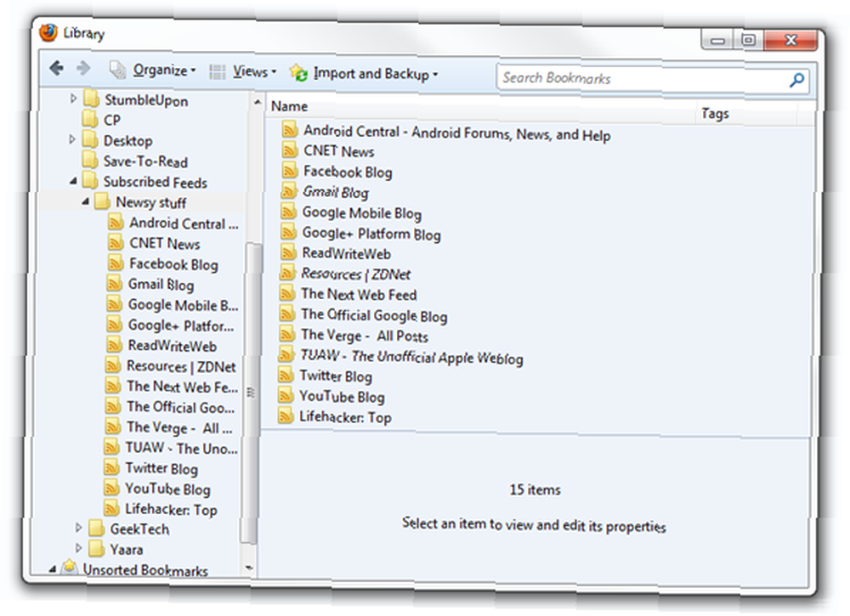Click Android Central feed icon in sidebar
Screen dimensions: 850x616
click(x=116, y=222)
